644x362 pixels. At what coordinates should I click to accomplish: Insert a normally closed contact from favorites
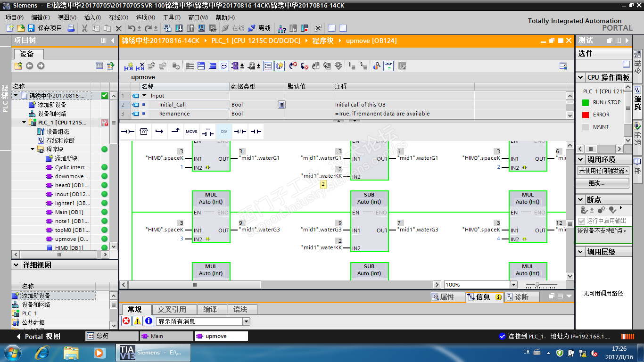click(240, 132)
